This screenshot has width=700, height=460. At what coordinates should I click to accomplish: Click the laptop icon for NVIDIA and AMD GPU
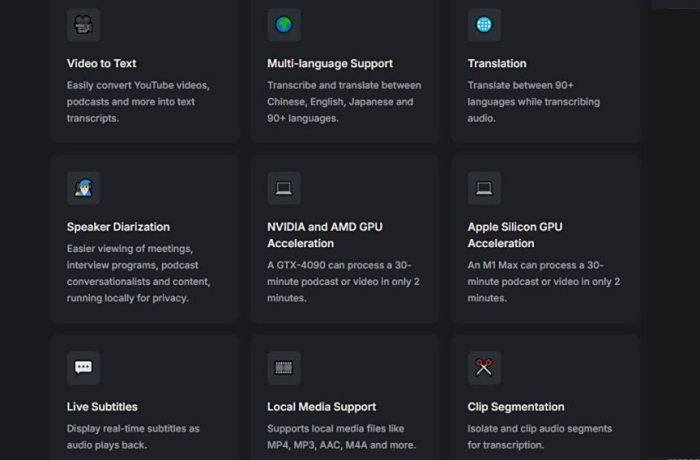click(x=284, y=187)
